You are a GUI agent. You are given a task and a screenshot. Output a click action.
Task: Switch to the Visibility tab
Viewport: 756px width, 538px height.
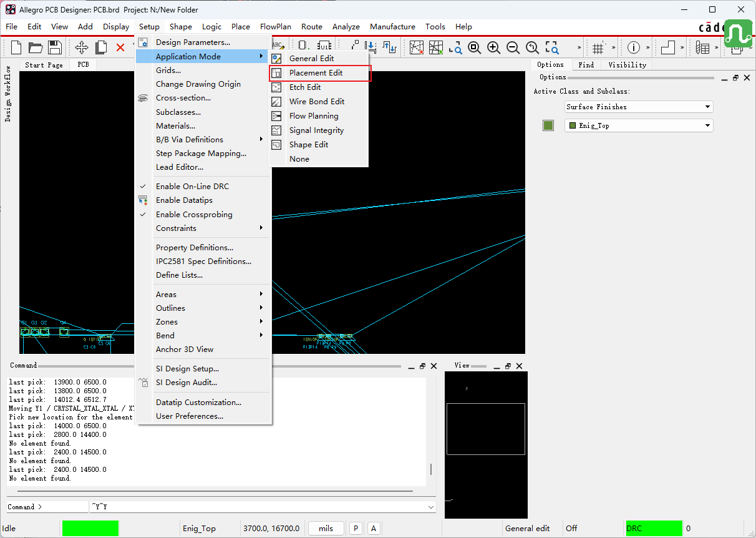coord(627,64)
